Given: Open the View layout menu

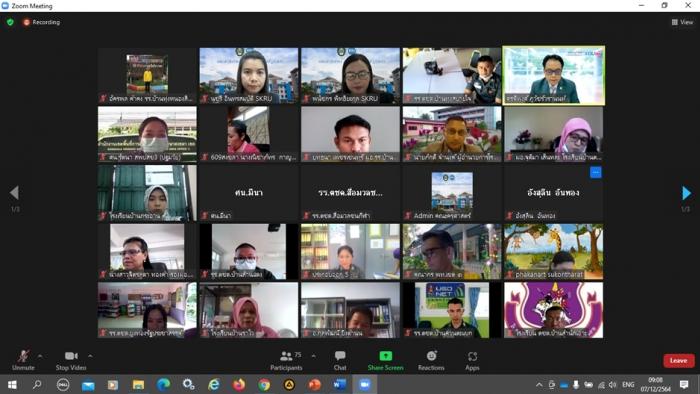Looking at the screenshot, I should point(683,22).
